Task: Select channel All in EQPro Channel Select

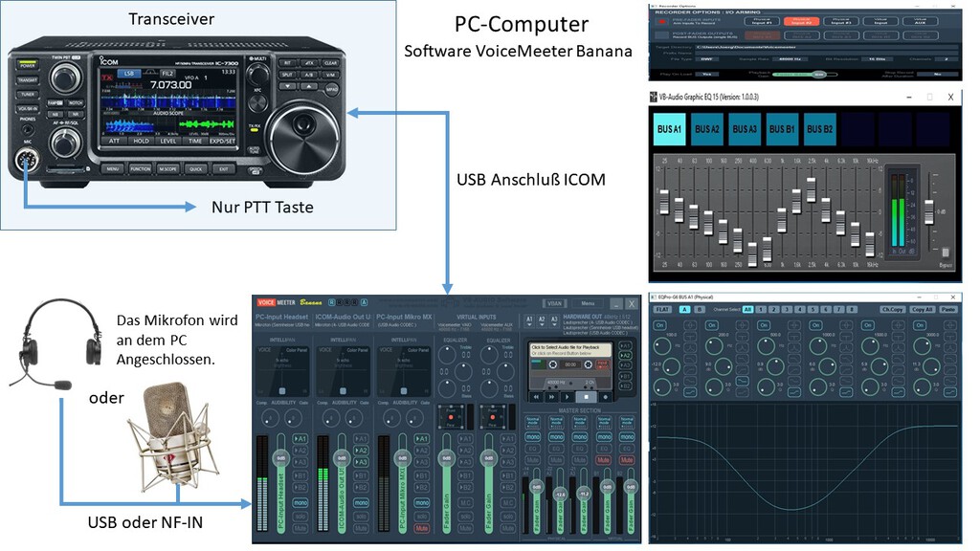Action: pos(747,309)
